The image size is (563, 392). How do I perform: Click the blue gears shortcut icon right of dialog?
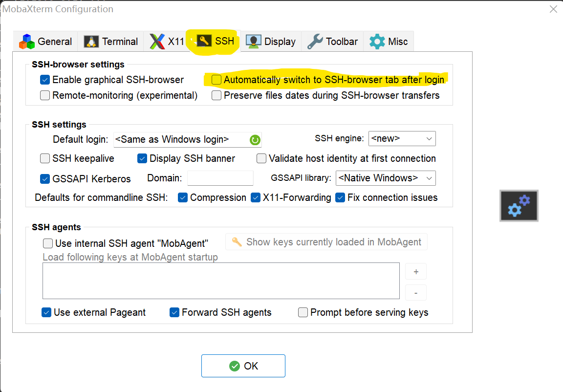click(519, 205)
